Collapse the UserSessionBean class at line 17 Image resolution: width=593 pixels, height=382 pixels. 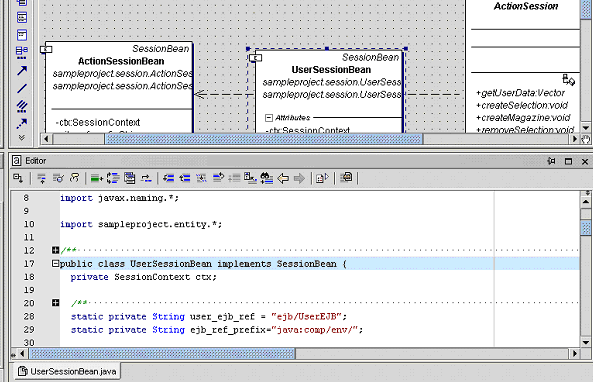click(x=55, y=264)
